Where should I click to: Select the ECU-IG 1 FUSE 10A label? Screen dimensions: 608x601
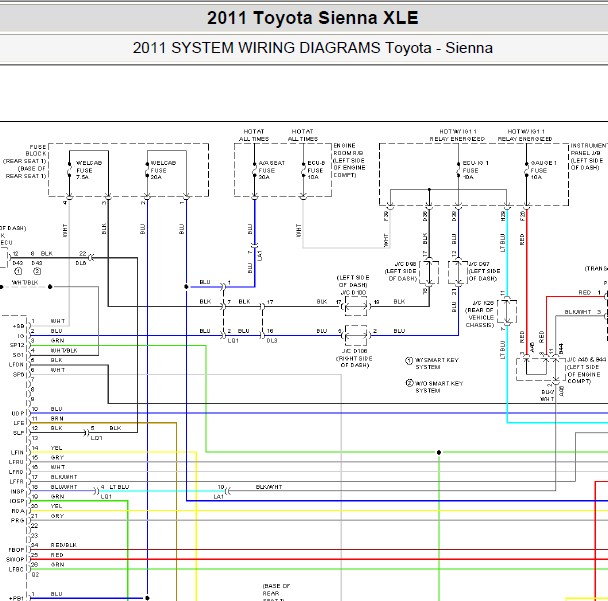[x=475, y=170]
